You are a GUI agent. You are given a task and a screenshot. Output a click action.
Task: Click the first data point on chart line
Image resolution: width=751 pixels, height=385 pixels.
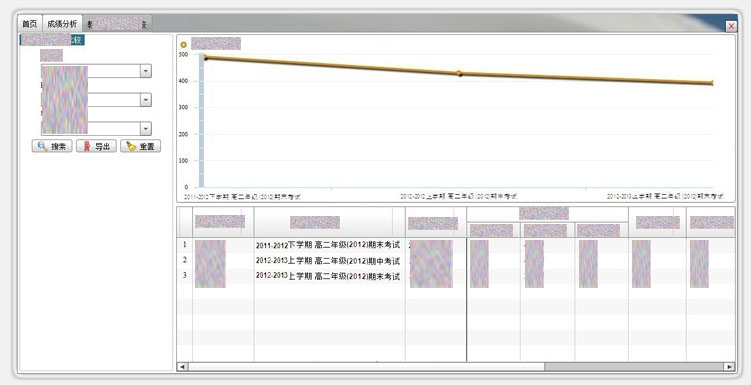tap(206, 58)
